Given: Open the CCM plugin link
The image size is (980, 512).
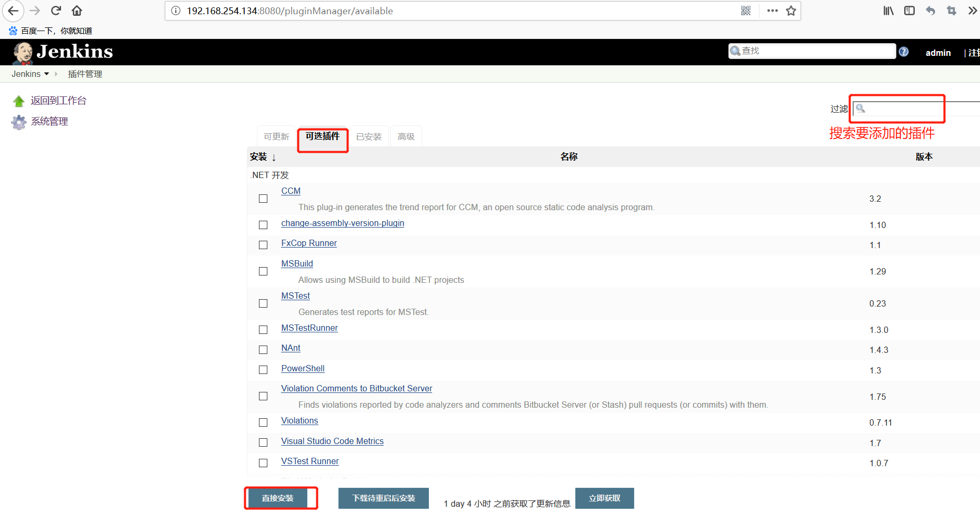Looking at the screenshot, I should click(x=291, y=191).
